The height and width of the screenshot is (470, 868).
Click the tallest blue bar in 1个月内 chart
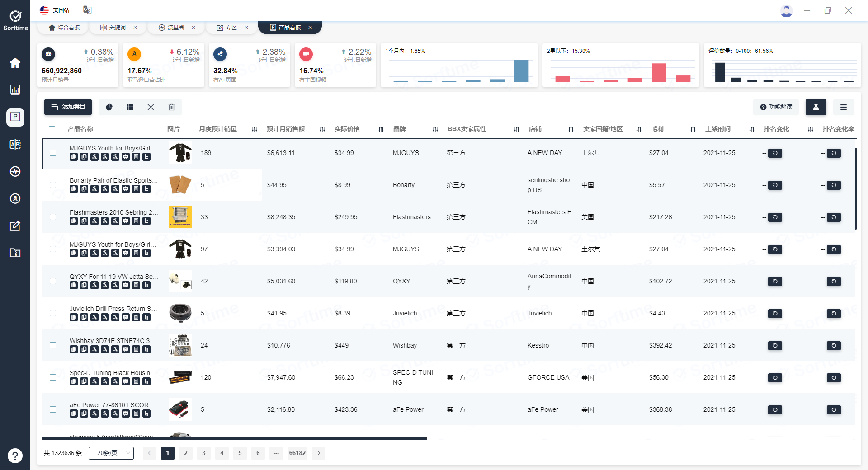pos(521,71)
